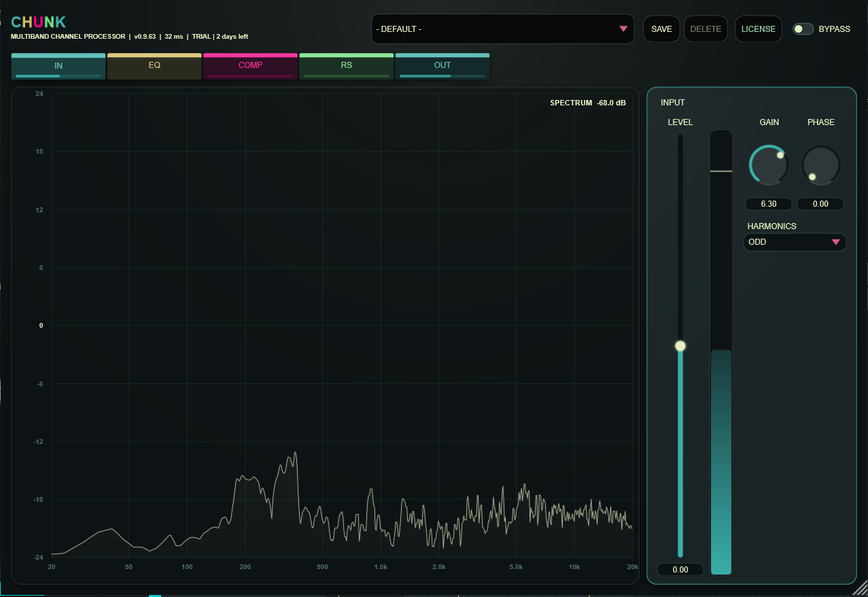Click the 32 ms latency text

(x=173, y=37)
